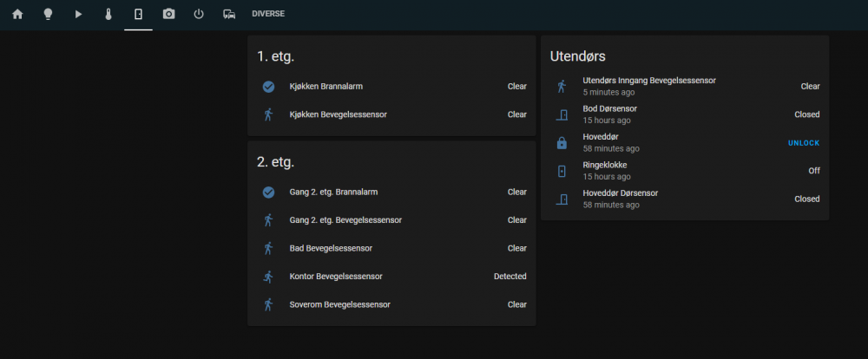Viewport: 868px width, 359px height.
Task: Click the Kjøkken Bevegelsessensor motion icon
Action: click(x=268, y=114)
